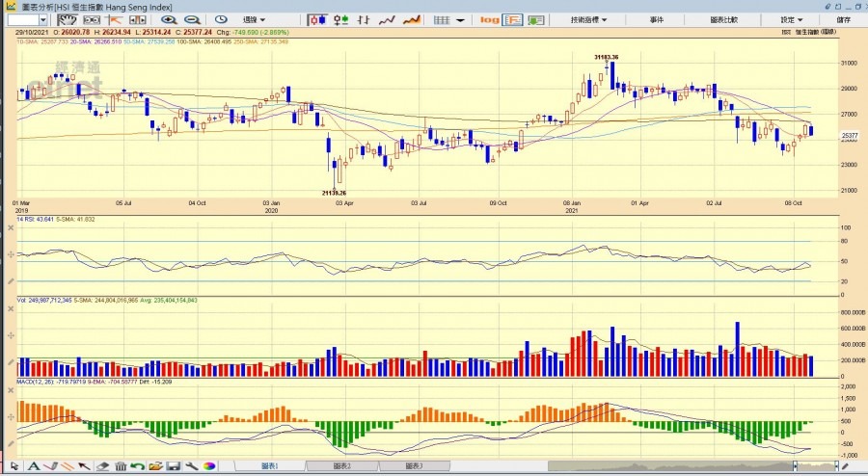Screen dimensions: 868x476
Task: Switch to the 圖表2 tab
Action: pyautogui.click(x=341, y=466)
